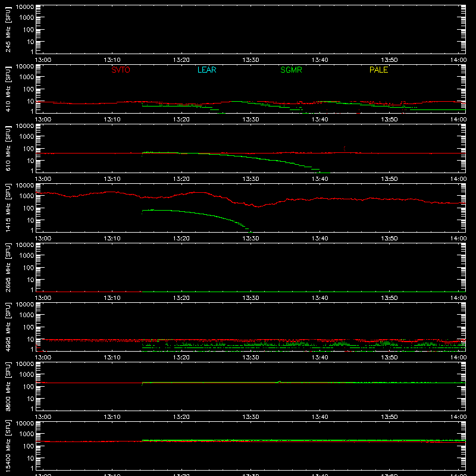Image resolution: width=476 pixels, height=476 pixels.
Task: Click 13:10 under the 8800 MHz panel
Action: [112, 417]
